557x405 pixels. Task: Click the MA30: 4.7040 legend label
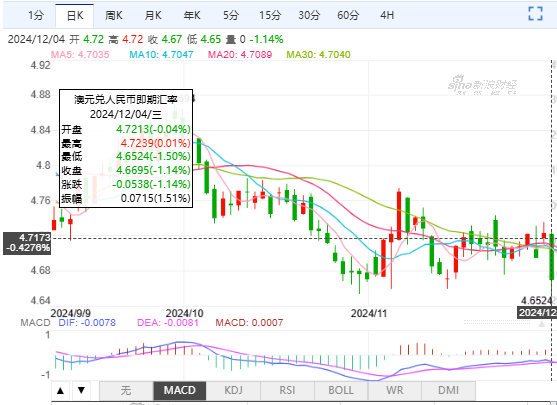[x=318, y=55]
